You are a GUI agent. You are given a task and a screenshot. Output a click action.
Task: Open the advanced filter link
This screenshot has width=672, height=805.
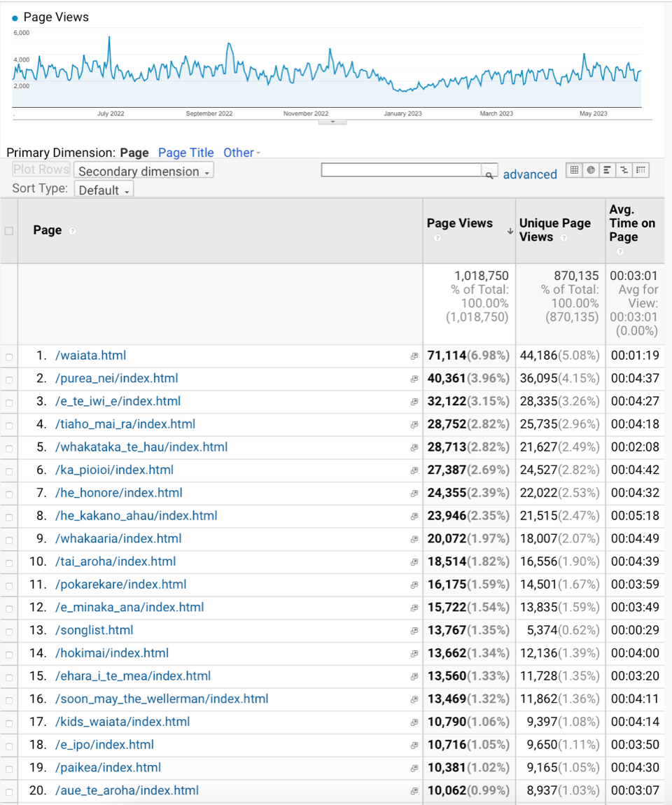(x=530, y=174)
